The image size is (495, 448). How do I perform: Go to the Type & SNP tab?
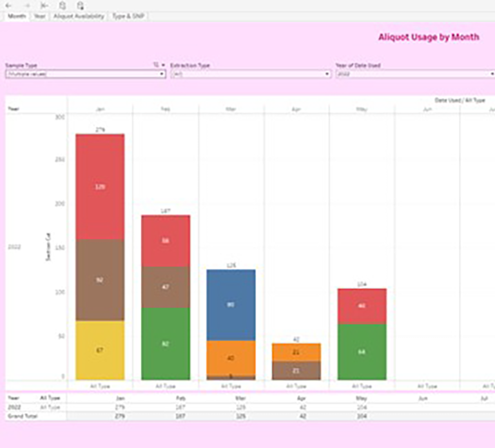pos(128,16)
